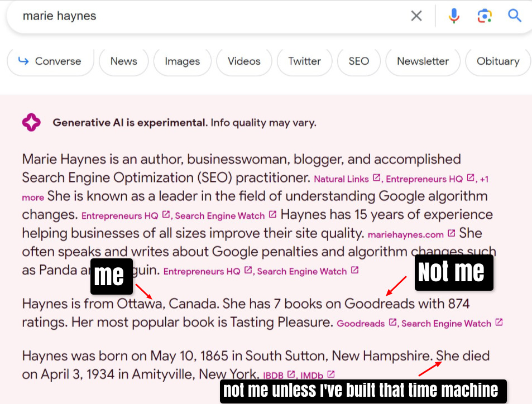Filter results by Videos

[244, 61]
